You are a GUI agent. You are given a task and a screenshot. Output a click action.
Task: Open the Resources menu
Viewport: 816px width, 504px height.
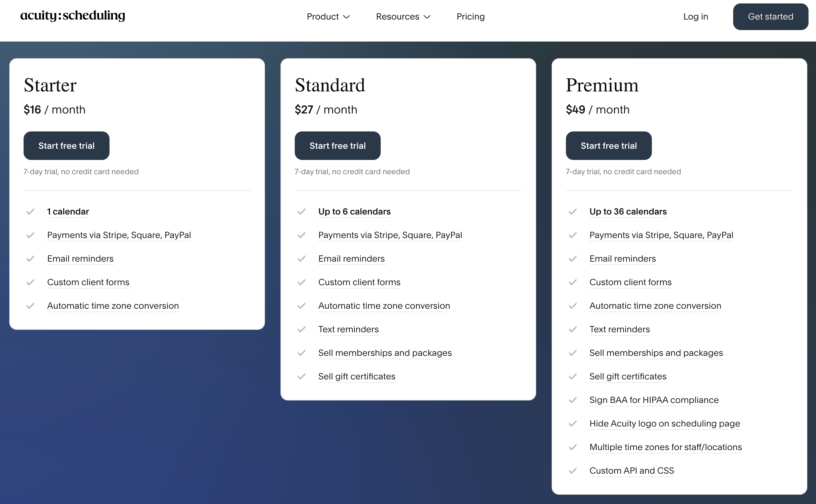click(397, 17)
